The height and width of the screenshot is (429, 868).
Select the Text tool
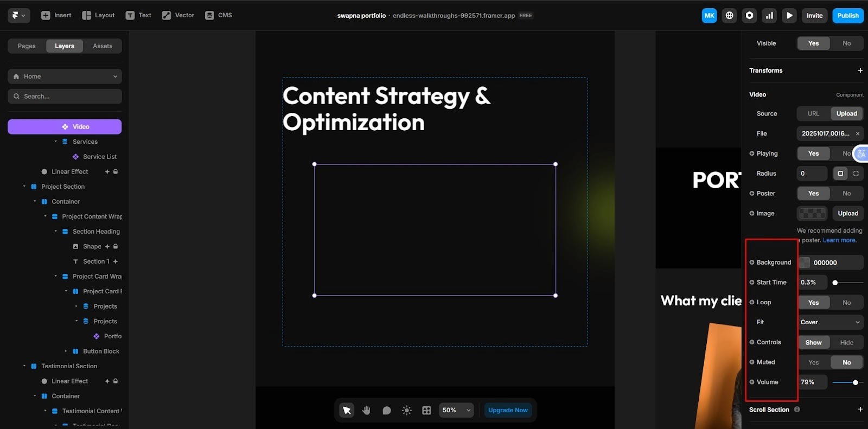click(138, 15)
